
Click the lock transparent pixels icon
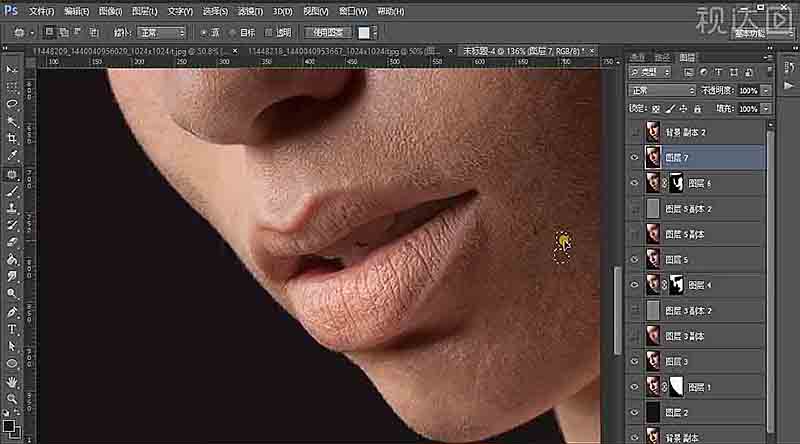[656, 109]
